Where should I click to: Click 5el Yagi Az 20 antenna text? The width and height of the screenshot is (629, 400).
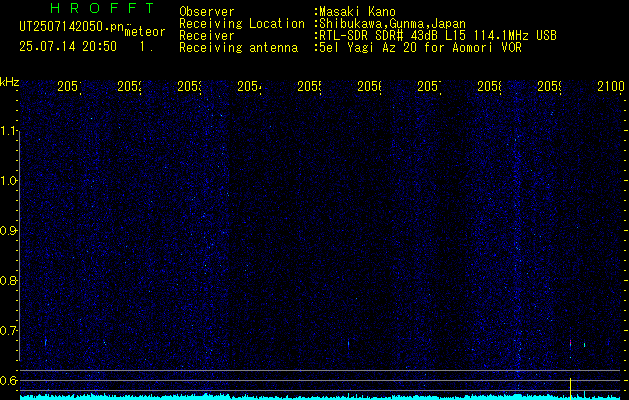[x=420, y=48]
